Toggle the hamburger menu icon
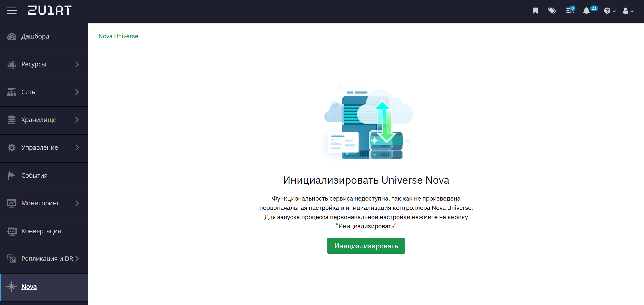This screenshot has width=644, height=305. [x=12, y=11]
